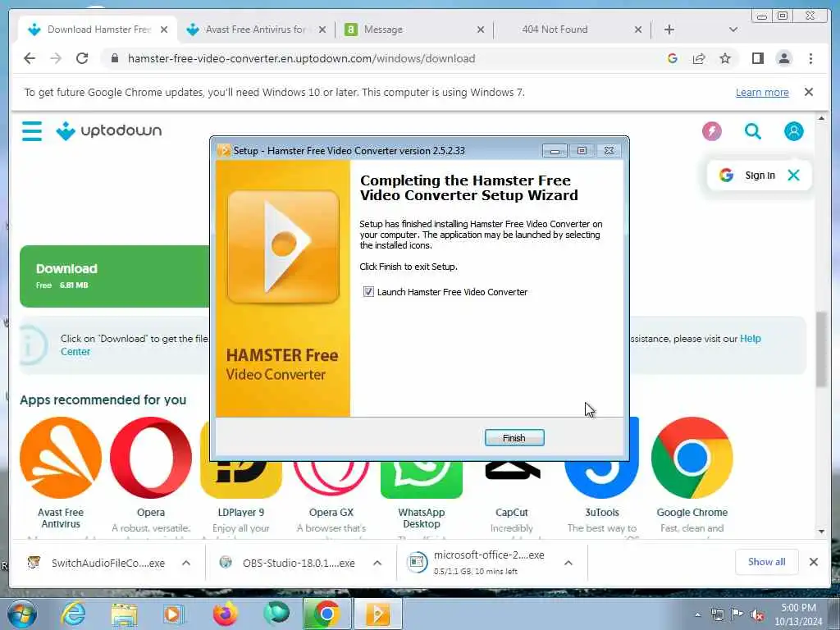Click the CapCut app name
This screenshot has height=630, width=840.
click(512, 512)
